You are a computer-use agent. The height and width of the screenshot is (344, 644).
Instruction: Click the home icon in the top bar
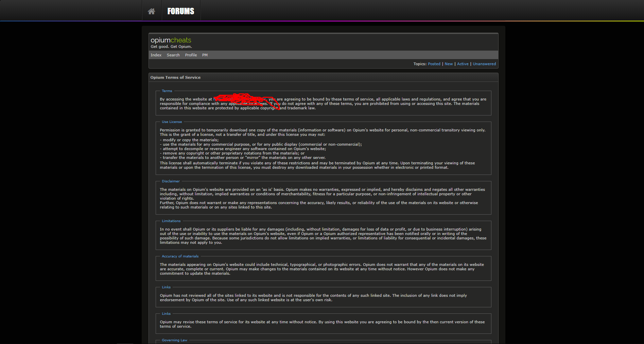tap(152, 11)
